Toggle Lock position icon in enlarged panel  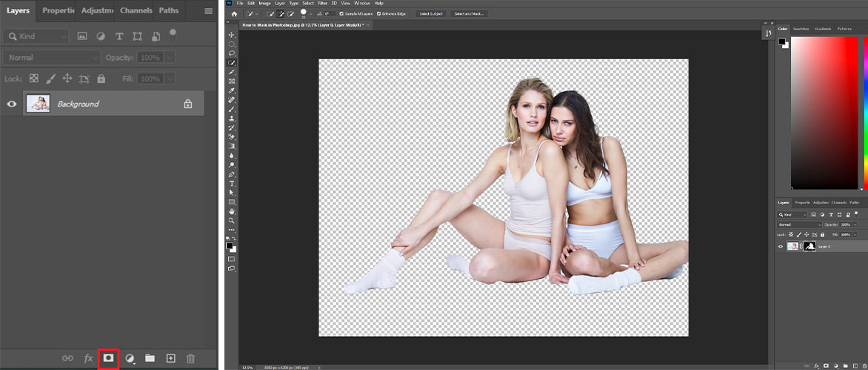click(67, 78)
